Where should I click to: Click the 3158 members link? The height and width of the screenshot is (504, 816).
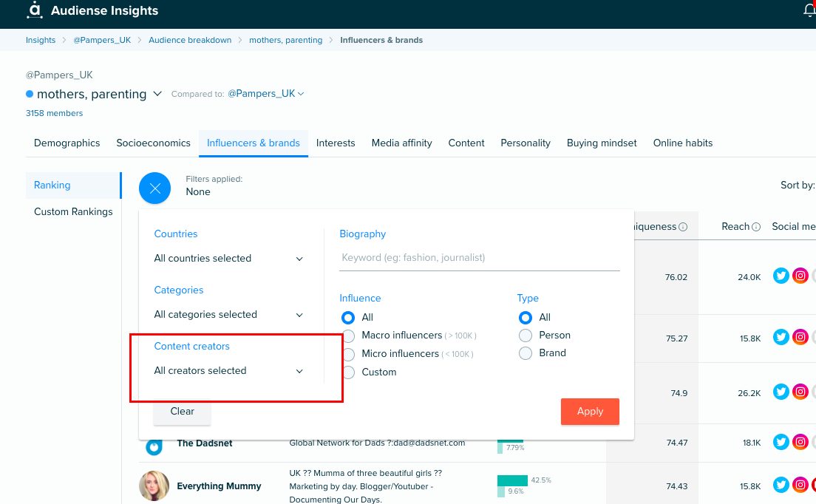(54, 113)
